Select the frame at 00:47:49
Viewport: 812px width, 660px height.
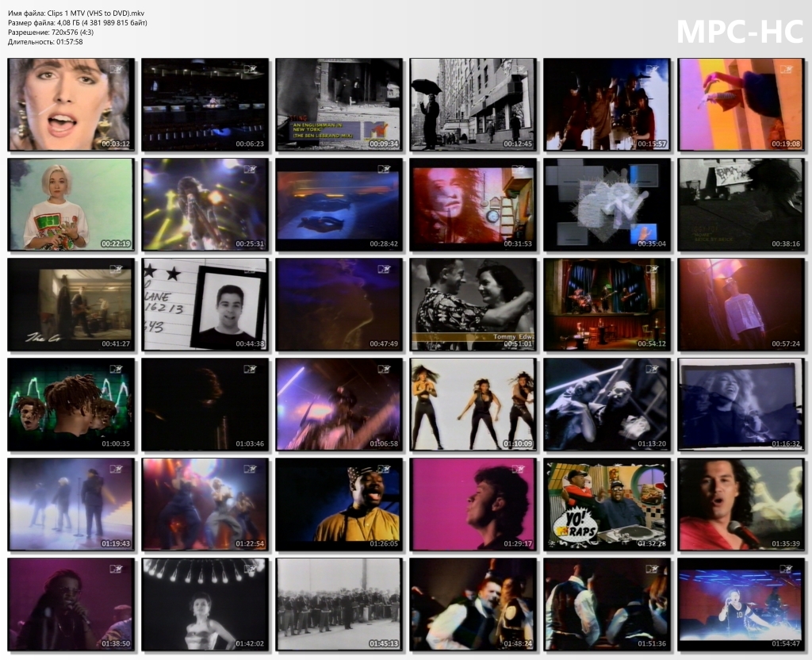coord(339,305)
